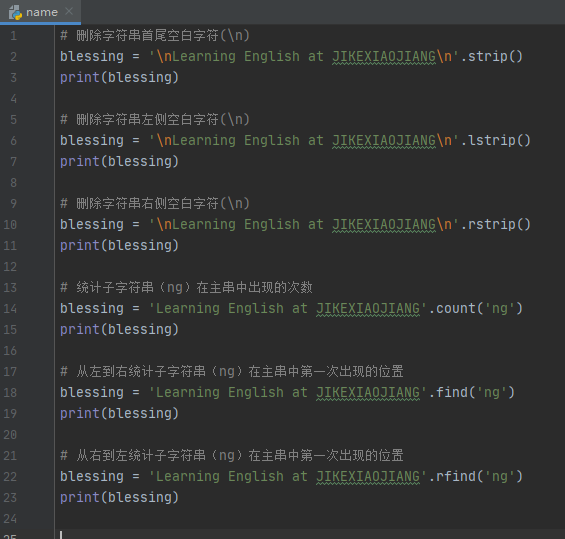This screenshot has height=539, width=565.
Task: Click print(blessing) statement on line 23
Action: (x=119, y=498)
